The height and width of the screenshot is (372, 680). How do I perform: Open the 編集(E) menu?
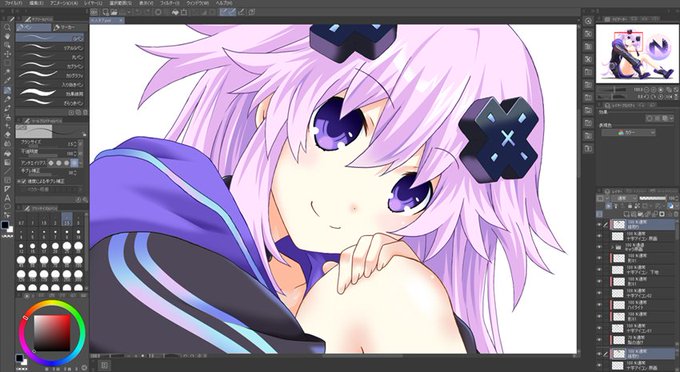coord(37,3)
